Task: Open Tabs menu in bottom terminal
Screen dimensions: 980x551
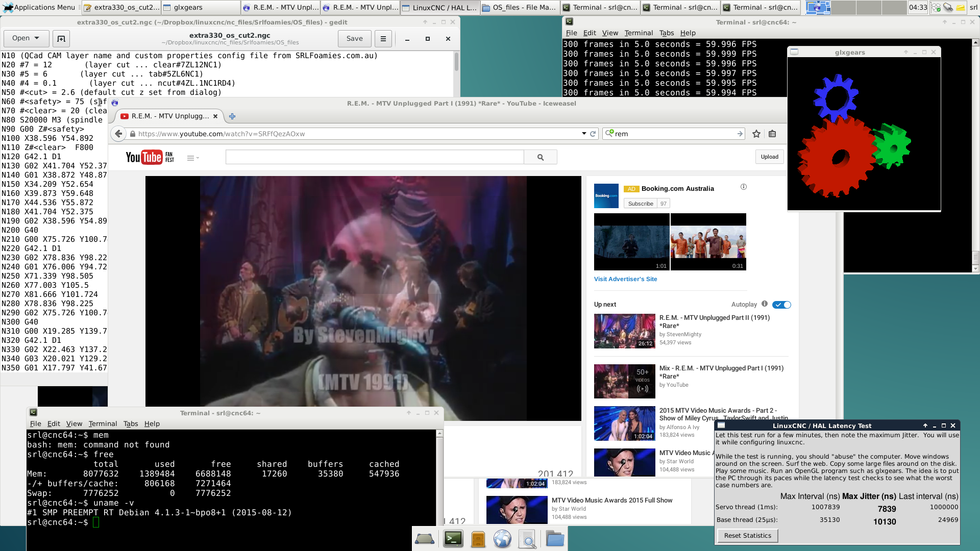Action: point(131,423)
